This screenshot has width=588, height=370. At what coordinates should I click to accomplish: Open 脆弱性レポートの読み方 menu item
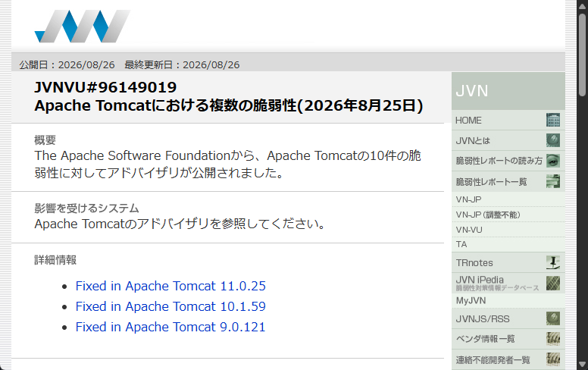(x=508, y=161)
